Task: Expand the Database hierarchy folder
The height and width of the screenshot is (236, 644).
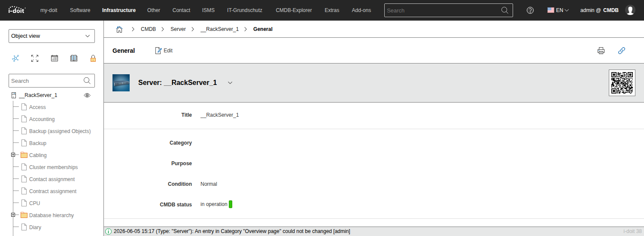Action: click(13, 215)
